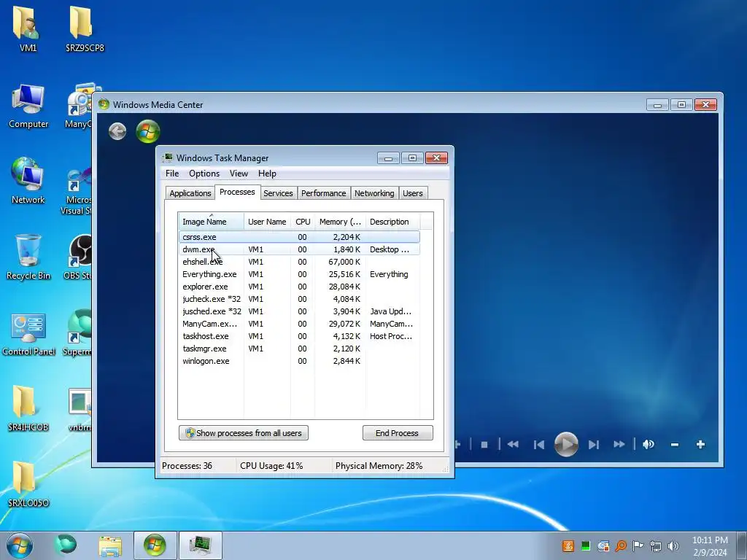The image size is (747, 560).
Task: Select the OBS Studio desktop shortcut
Action: click(79, 257)
